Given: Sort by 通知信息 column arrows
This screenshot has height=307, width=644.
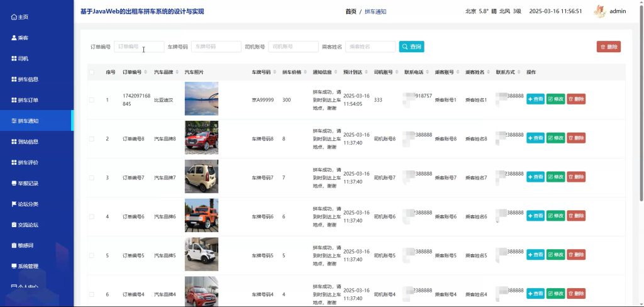Looking at the screenshot, I should pyautogui.click(x=336, y=72).
